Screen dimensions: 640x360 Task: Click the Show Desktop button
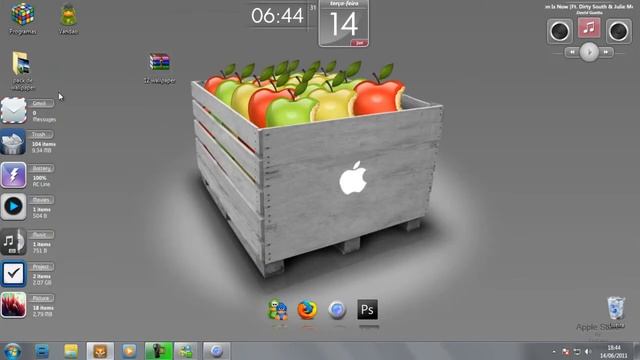tap(636, 351)
